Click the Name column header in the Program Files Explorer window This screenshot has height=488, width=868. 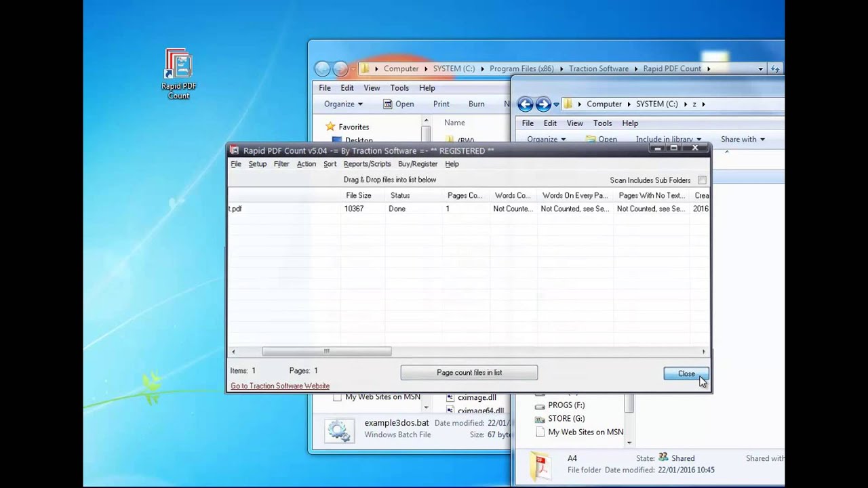tap(454, 123)
